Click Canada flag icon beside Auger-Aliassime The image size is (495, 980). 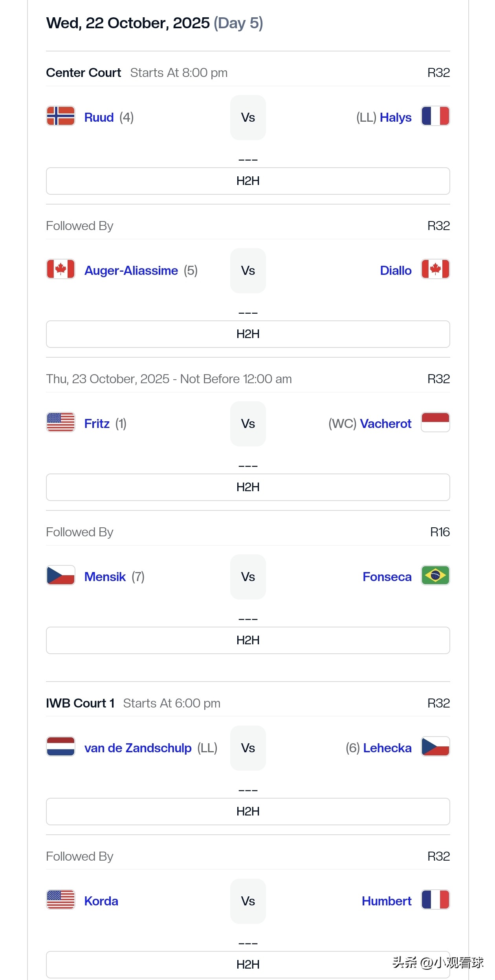[x=60, y=269]
